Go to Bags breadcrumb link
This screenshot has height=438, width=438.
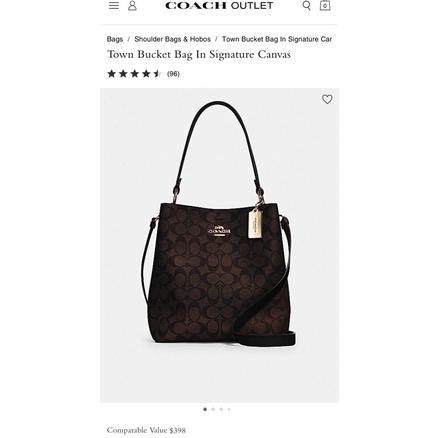pyautogui.click(x=115, y=39)
